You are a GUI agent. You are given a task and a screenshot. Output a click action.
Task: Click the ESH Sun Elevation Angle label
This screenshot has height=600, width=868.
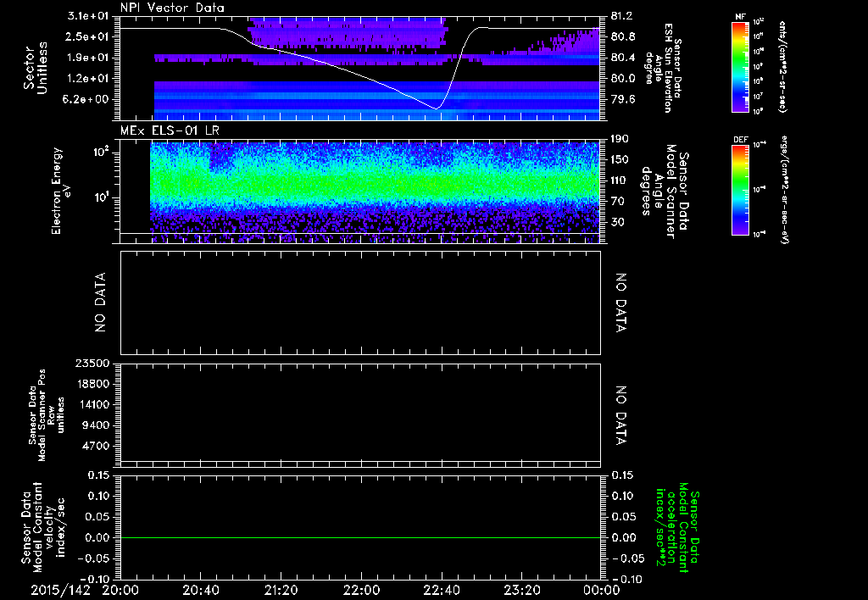coord(665,67)
